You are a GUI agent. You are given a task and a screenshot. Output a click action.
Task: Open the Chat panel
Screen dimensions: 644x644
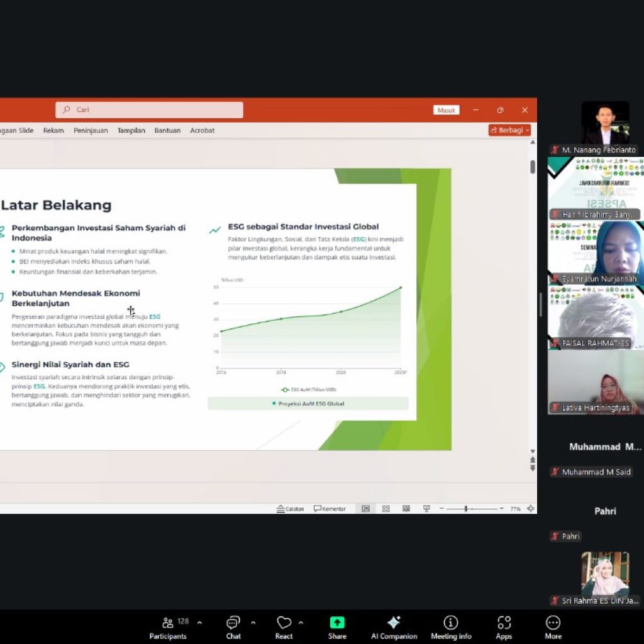coord(233,626)
